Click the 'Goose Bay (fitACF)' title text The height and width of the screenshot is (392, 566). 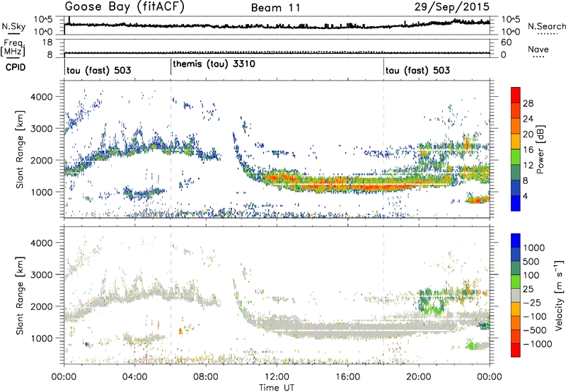125,7
